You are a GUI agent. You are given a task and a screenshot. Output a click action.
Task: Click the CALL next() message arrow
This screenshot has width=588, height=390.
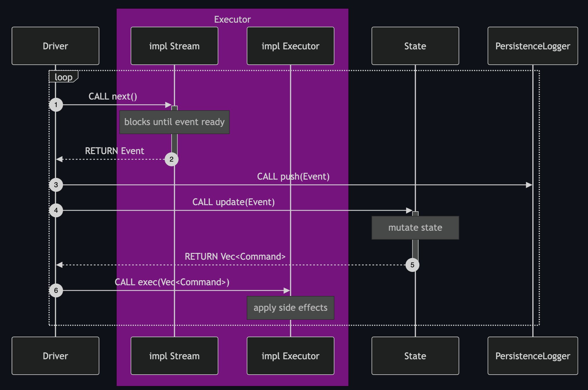coord(113,104)
